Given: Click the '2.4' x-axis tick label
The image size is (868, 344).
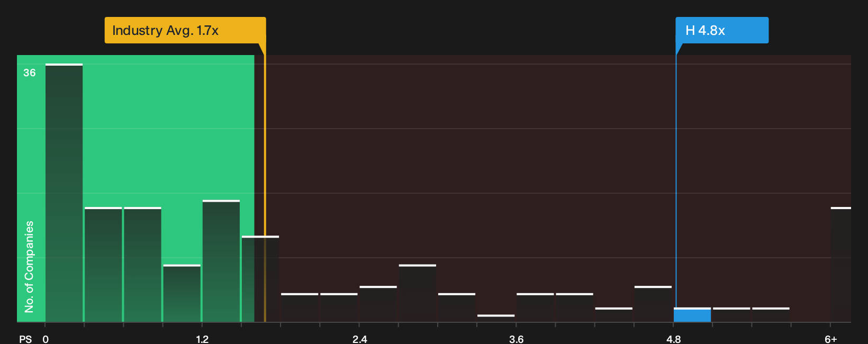Looking at the screenshot, I should click(x=360, y=339).
